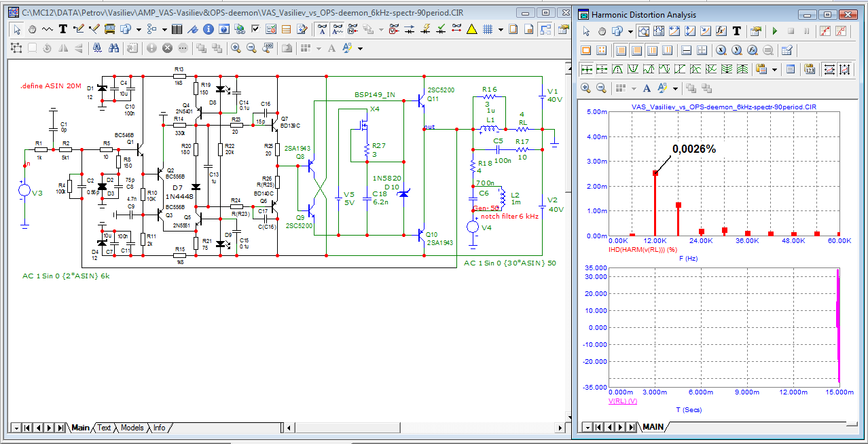Pick the orthogonal Wire drawing tool
Image resolution: width=868 pixels, height=444 pixels.
[x=79, y=29]
